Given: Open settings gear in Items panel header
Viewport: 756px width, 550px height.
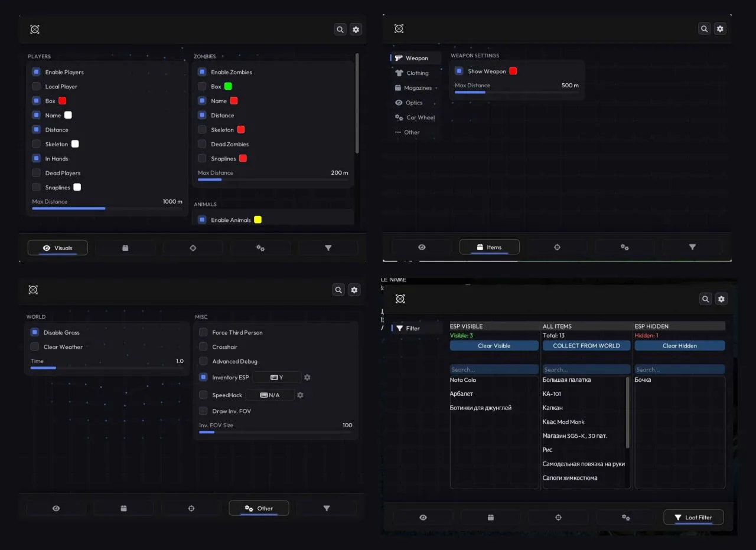Looking at the screenshot, I should pos(719,28).
